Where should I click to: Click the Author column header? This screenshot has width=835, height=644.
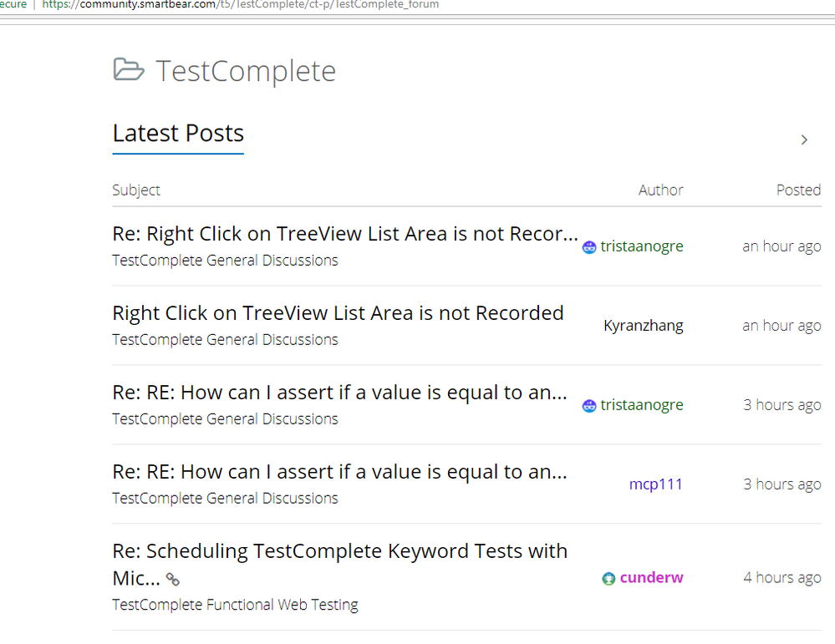[x=660, y=190]
